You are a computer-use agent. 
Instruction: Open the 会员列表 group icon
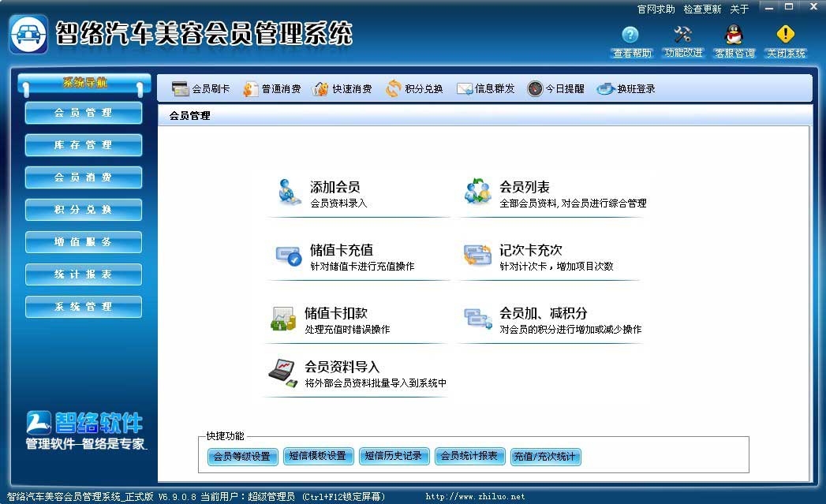pyautogui.click(x=478, y=192)
